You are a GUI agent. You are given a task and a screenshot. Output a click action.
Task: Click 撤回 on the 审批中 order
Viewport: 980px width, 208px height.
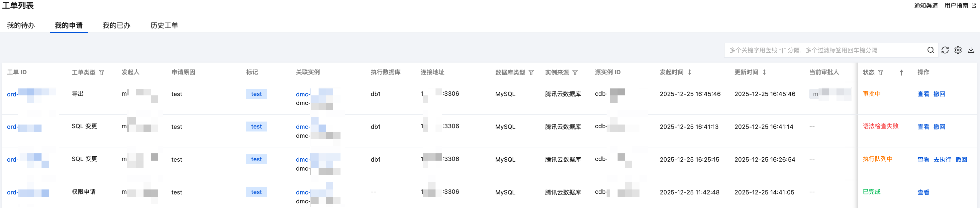point(939,94)
